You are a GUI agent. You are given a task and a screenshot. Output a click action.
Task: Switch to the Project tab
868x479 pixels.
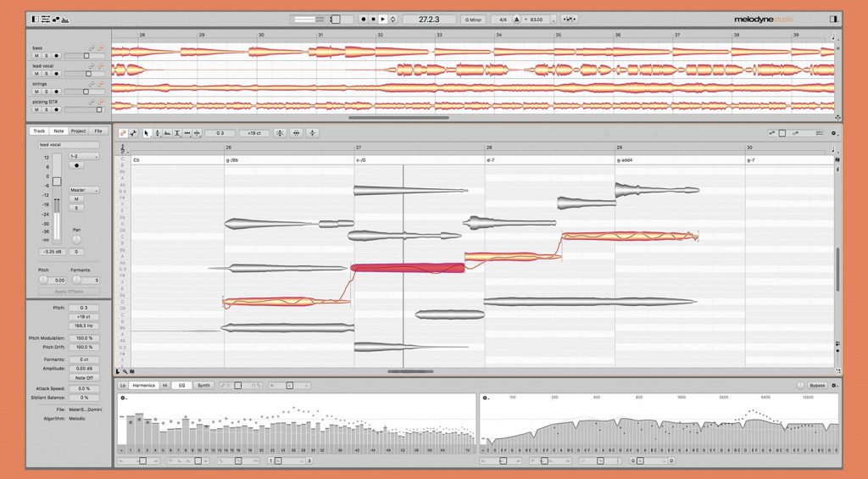(x=78, y=131)
